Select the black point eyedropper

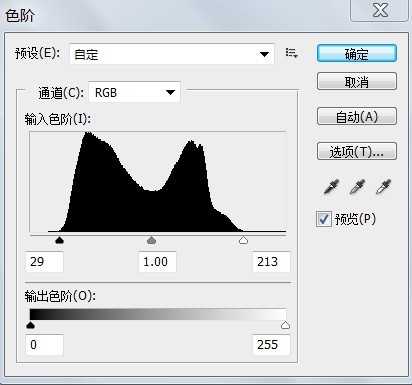coord(331,187)
